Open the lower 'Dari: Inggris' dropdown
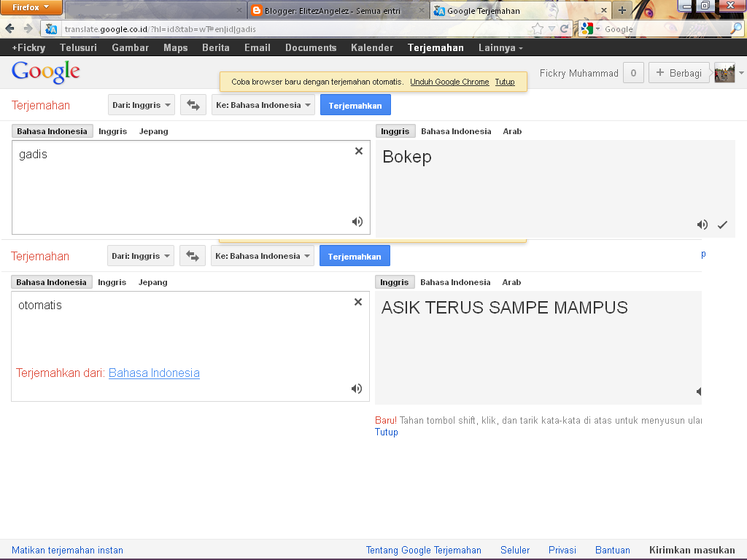 click(141, 256)
